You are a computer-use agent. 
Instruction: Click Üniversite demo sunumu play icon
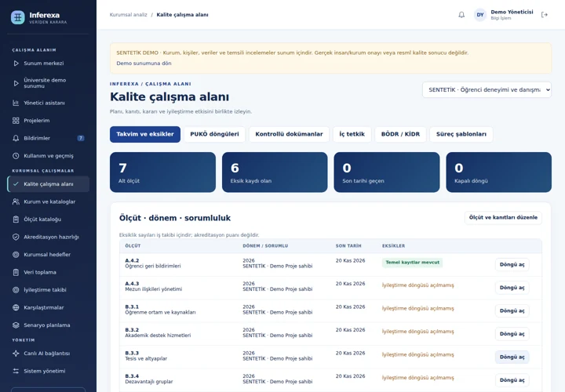[16, 83]
